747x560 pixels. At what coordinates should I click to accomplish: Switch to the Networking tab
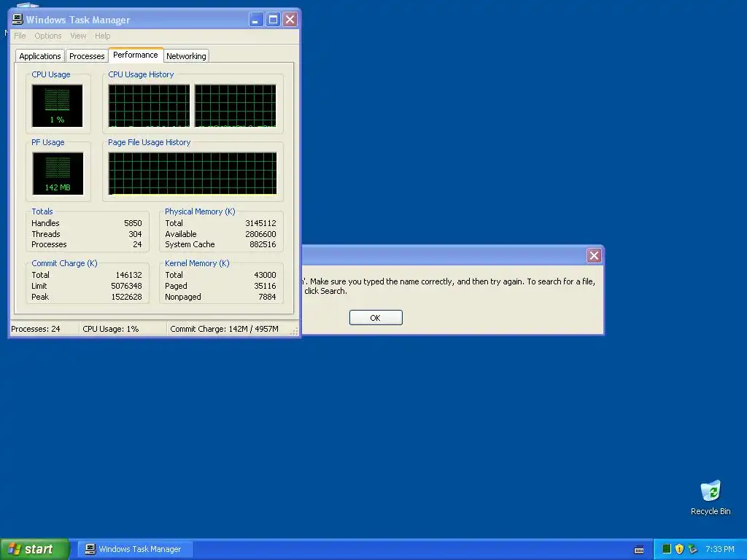pyautogui.click(x=186, y=55)
